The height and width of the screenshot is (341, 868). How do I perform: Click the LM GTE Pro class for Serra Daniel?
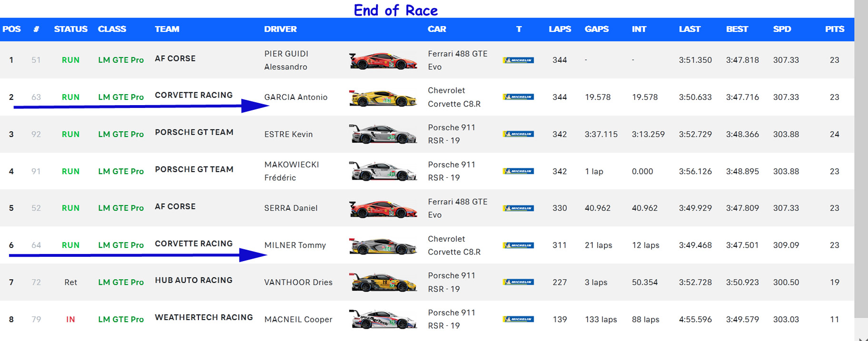(121, 208)
